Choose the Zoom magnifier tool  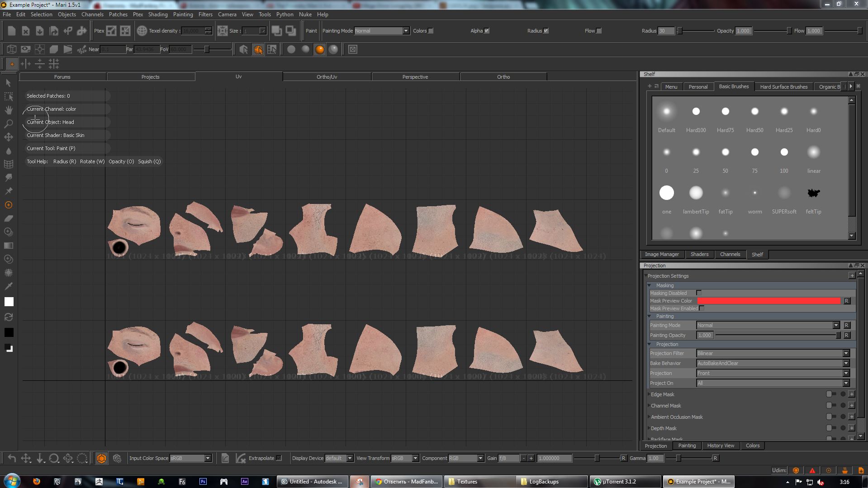coord(9,123)
